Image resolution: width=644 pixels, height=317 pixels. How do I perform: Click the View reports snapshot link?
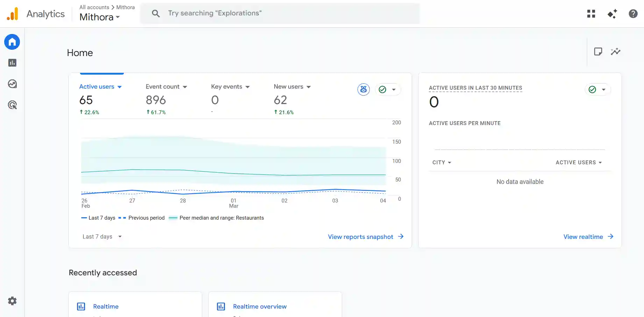366,237
